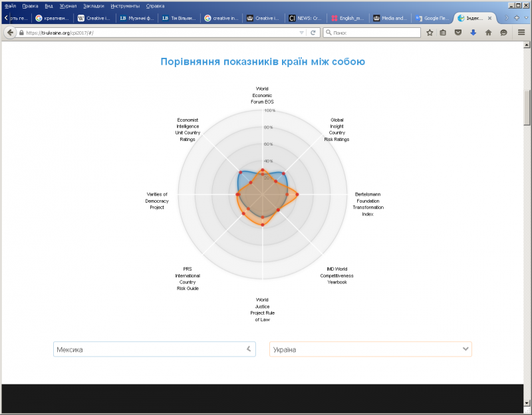Reload the page with the refresh icon

tap(313, 32)
